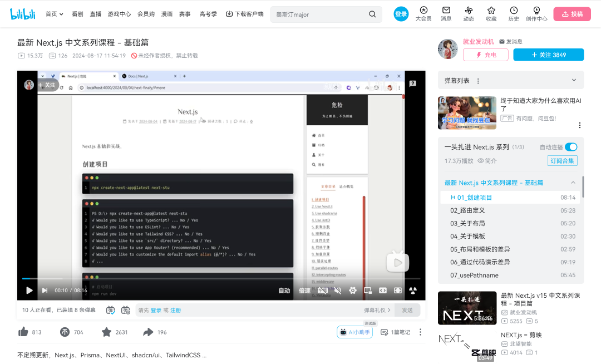The image size is (601, 364).
Task: Open 番剧 in top navigation
Action: pyautogui.click(x=77, y=14)
